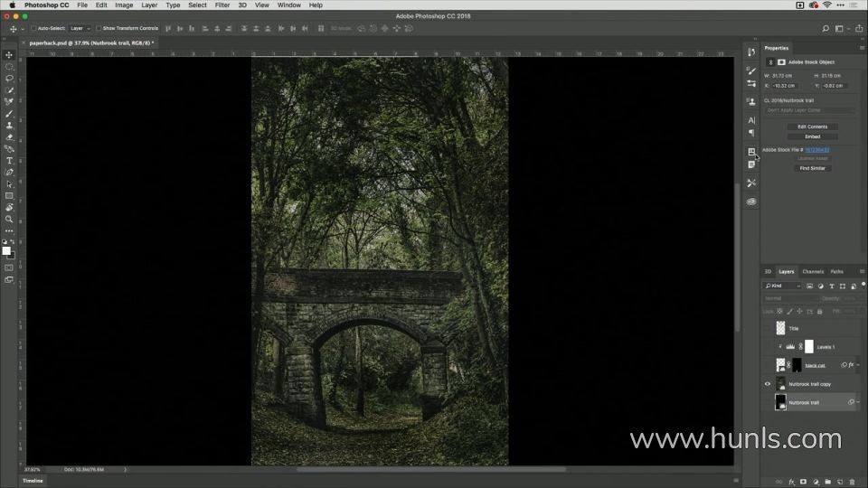Screen dimensions: 868x488
Task: Open the Auto-Select Layer dropdown
Action: tap(80, 28)
